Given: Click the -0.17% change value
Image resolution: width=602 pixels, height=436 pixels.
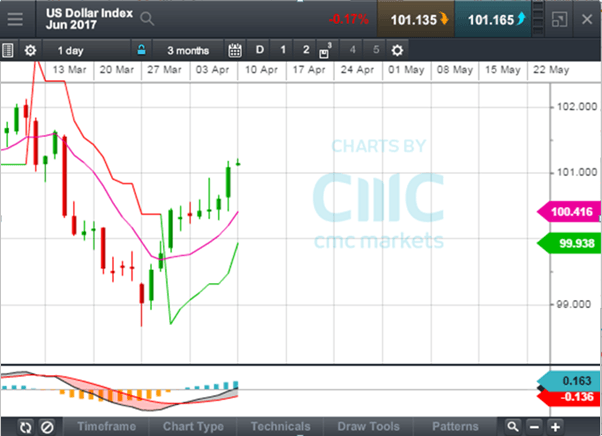Looking at the screenshot, I should pyautogui.click(x=349, y=19).
